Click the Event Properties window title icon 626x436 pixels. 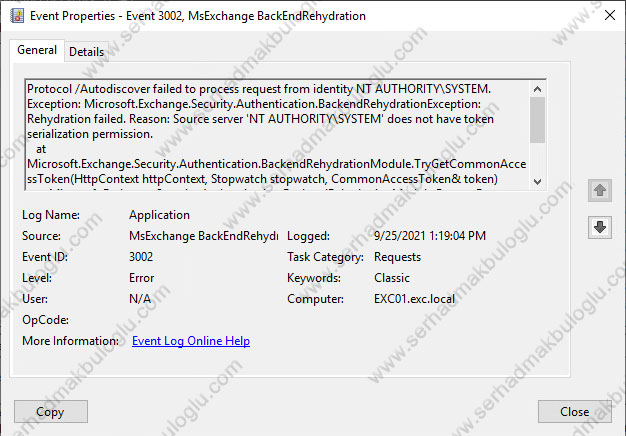(17, 16)
